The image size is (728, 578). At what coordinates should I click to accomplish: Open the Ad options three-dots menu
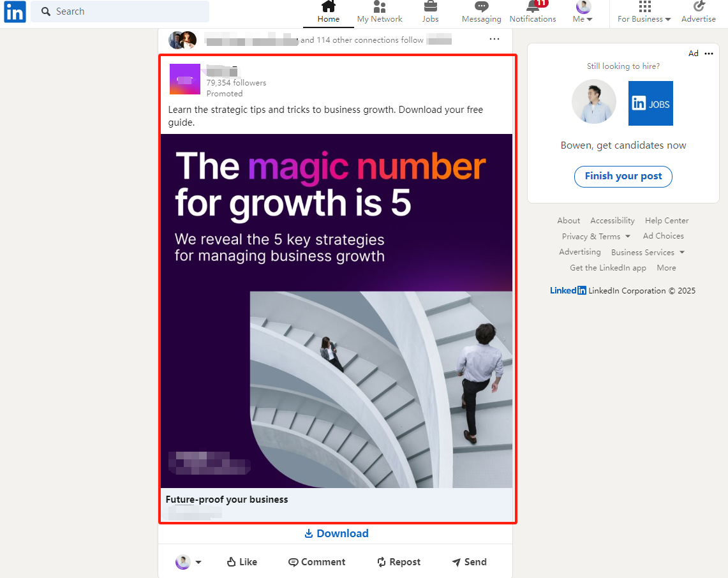(x=708, y=54)
